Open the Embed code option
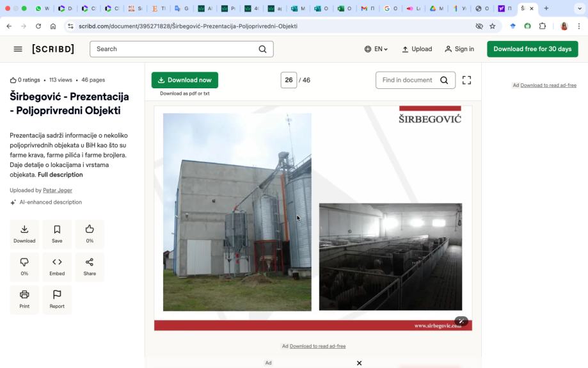Screen dimensions: 588x368 click(x=57, y=266)
